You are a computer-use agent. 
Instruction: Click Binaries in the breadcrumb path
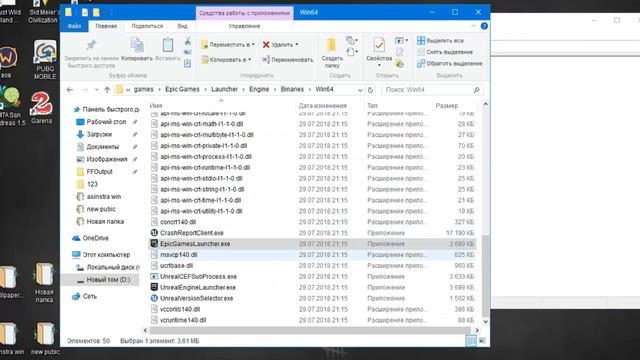point(292,89)
